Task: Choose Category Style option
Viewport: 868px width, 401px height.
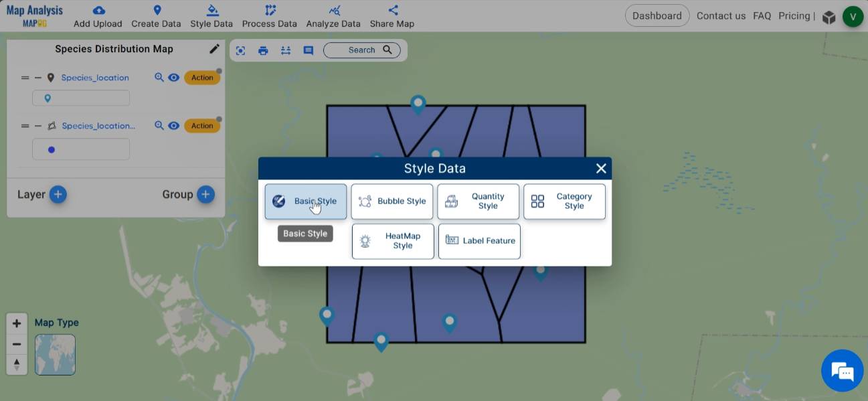Action: tap(565, 202)
